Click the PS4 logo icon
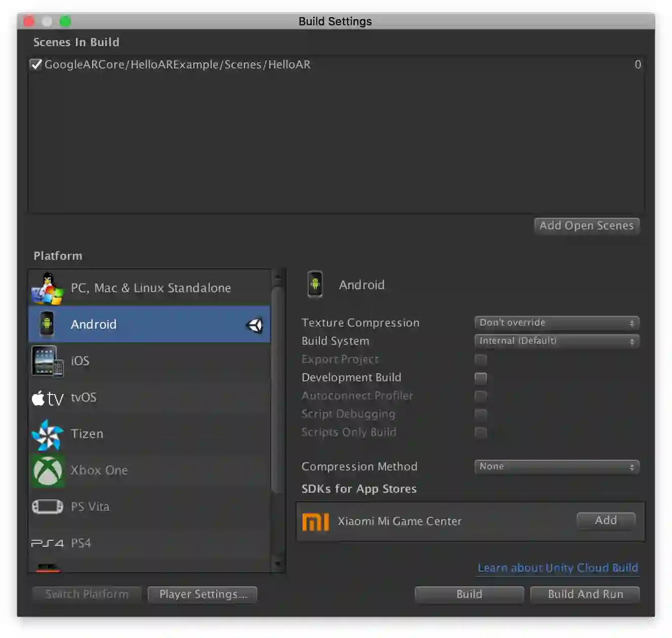 click(x=48, y=543)
